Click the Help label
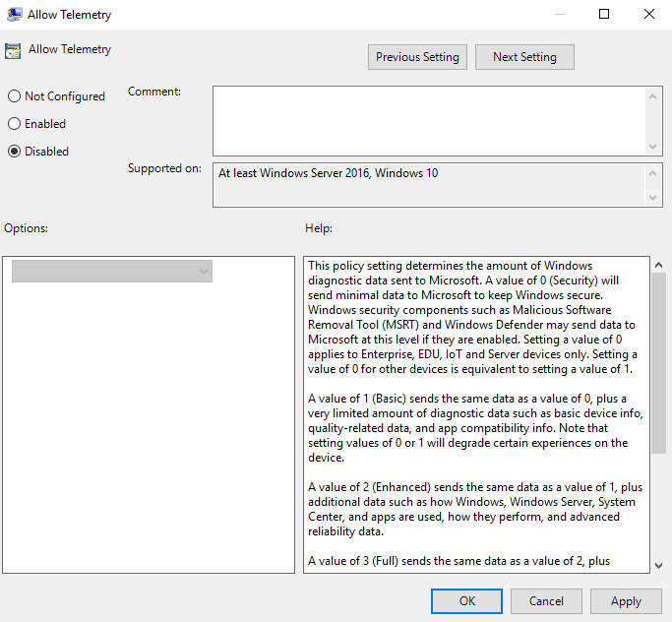Image resolution: width=672 pixels, height=622 pixels. coord(319,228)
